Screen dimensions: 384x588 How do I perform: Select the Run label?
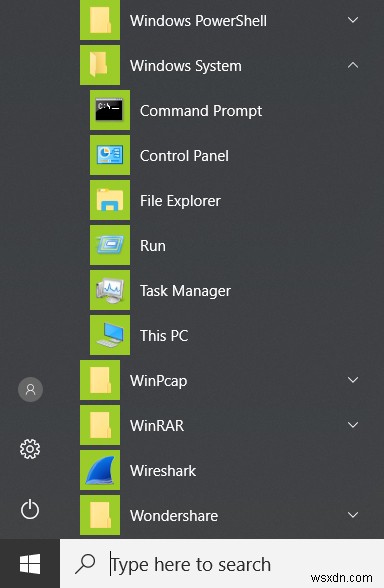point(153,246)
